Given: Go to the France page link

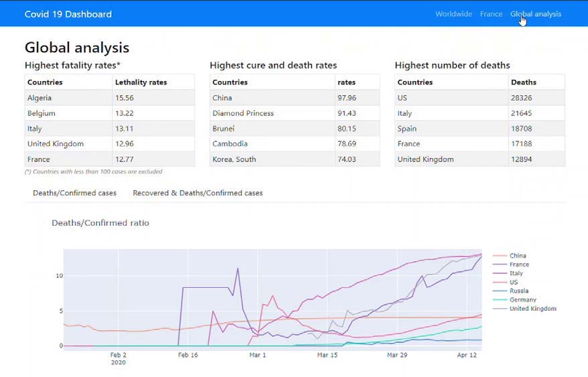Looking at the screenshot, I should tap(491, 14).
